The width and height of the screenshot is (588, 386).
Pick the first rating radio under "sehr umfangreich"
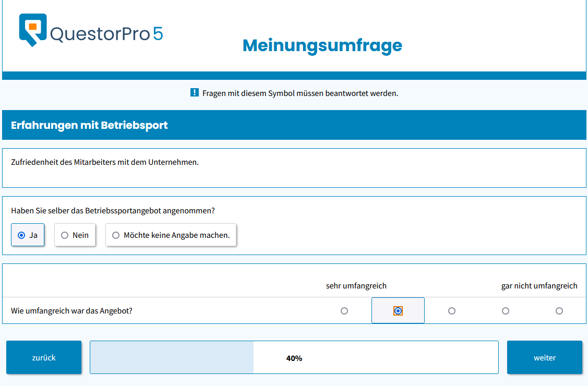[x=344, y=311]
